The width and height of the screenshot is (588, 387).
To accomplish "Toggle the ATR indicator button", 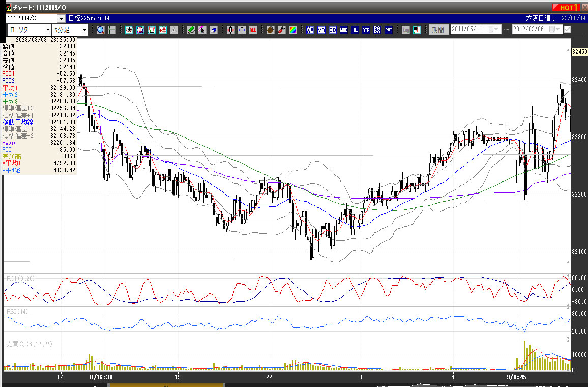I will click(366, 30).
